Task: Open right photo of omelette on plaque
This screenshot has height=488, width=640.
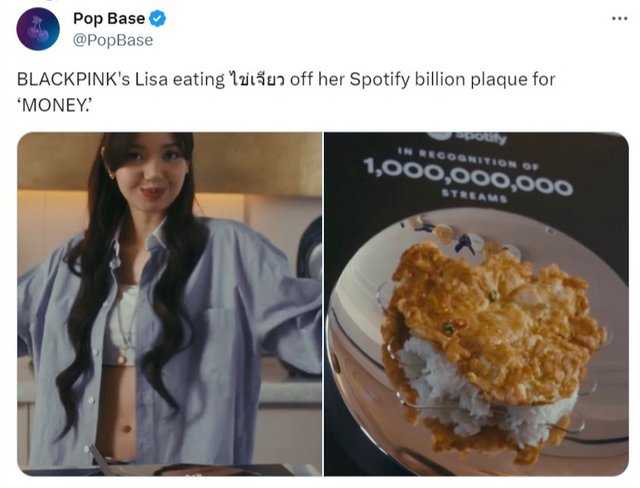Action: (x=476, y=304)
